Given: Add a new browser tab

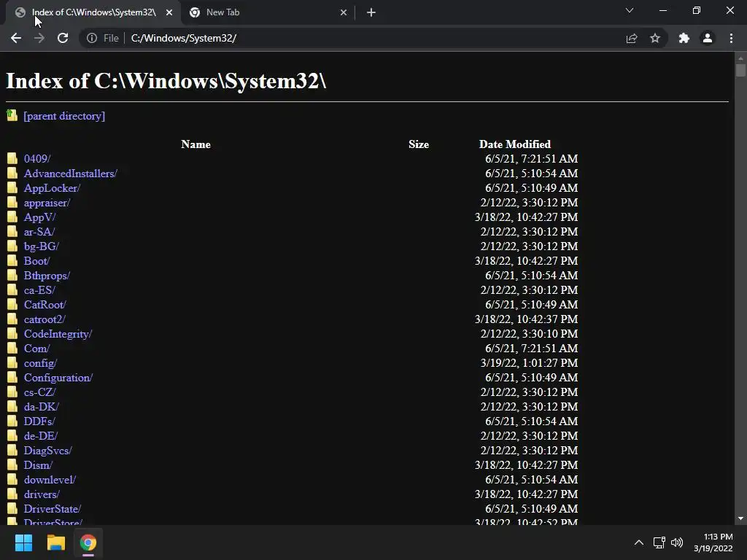Looking at the screenshot, I should click(x=371, y=12).
